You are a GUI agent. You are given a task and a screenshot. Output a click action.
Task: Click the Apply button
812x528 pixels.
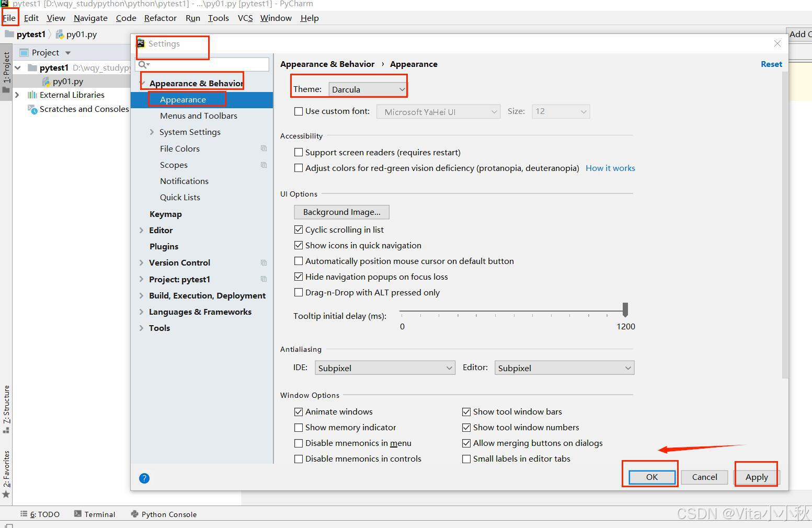coord(757,477)
